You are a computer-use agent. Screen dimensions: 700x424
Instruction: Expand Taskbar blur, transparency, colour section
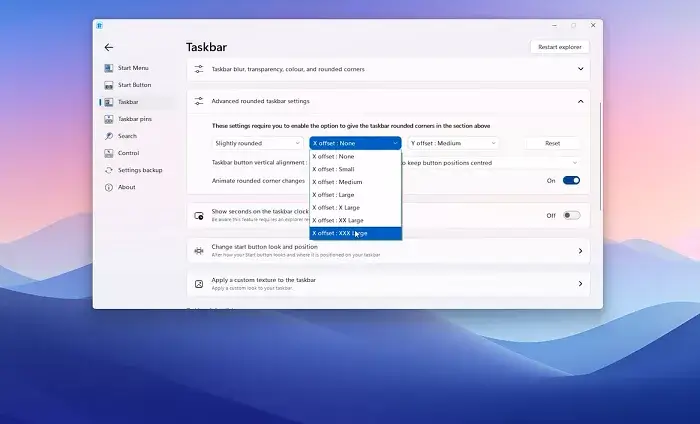tap(580, 70)
